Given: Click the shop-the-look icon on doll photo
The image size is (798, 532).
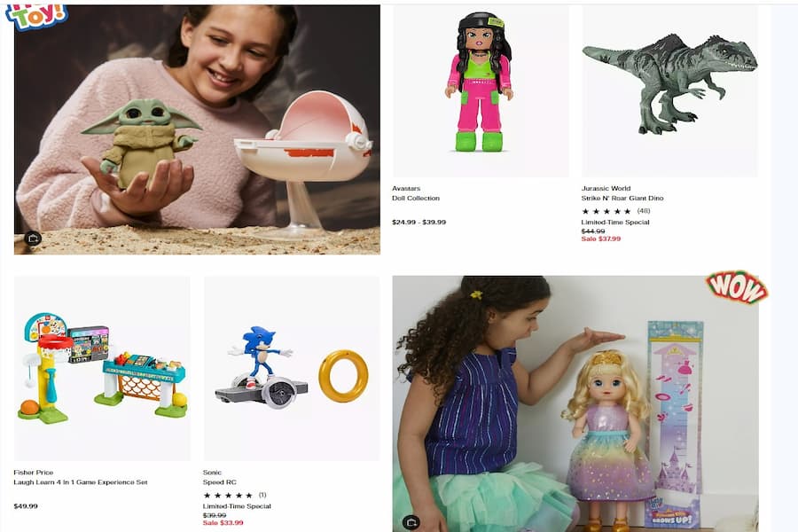Looking at the screenshot, I should pos(411,522).
